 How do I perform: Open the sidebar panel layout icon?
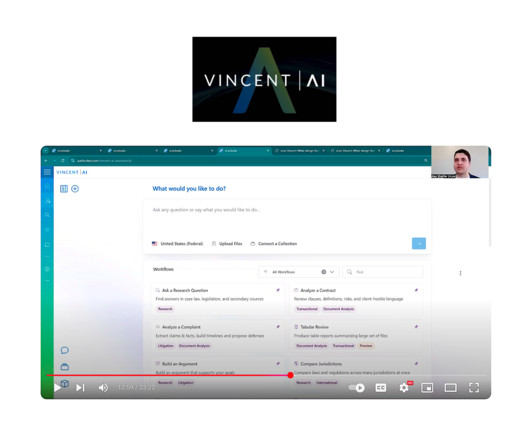[64, 189]
